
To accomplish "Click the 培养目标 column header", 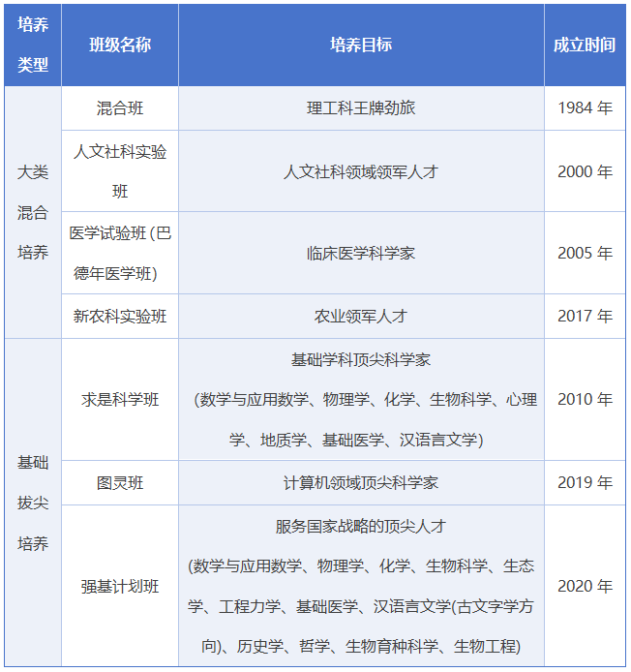I will pyautogui.click(x=361, y=46).
